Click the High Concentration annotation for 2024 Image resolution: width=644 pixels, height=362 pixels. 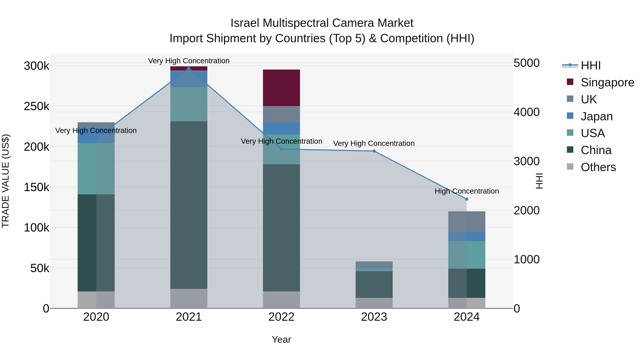click(x=467, y=191)
